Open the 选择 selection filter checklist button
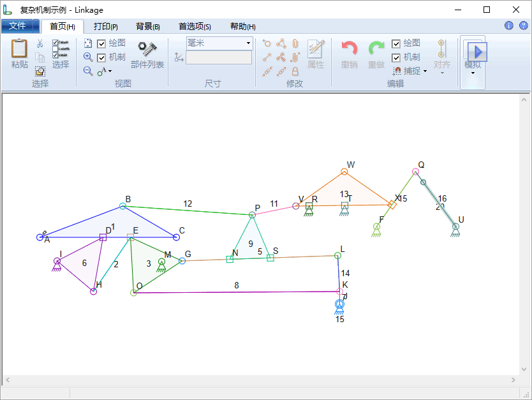 pos(61,54)
